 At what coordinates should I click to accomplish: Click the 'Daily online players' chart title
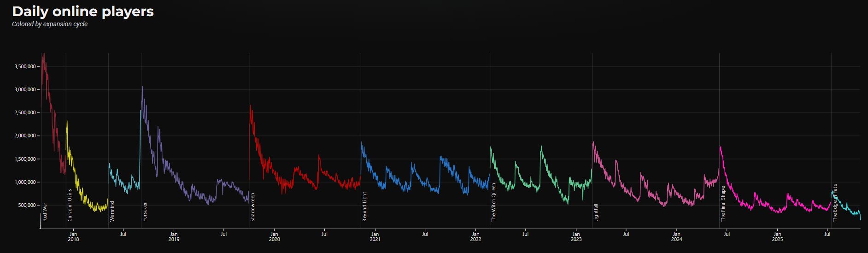point(83,12)
